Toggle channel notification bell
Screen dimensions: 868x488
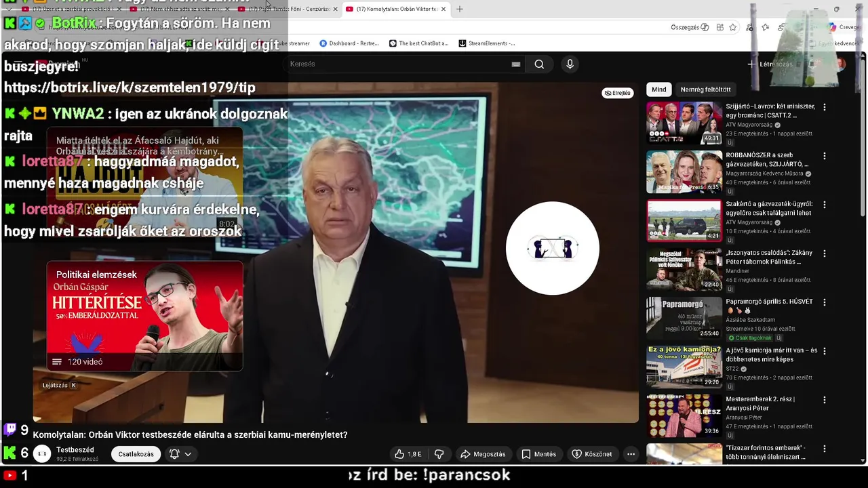coord(174,454)
